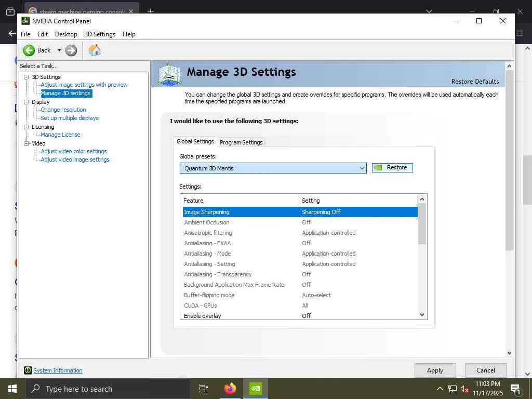Select the Ambient Occlusion row
532x399 pixels.
tap(300, 222)
